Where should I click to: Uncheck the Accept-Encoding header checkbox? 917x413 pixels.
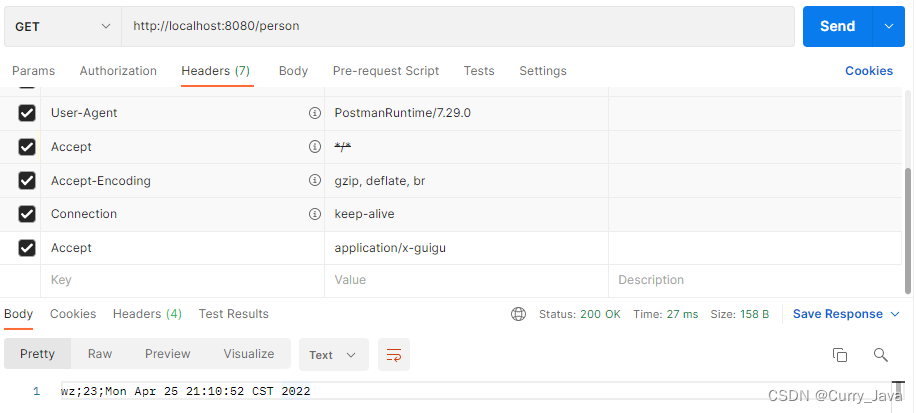[x=27, y=181]
